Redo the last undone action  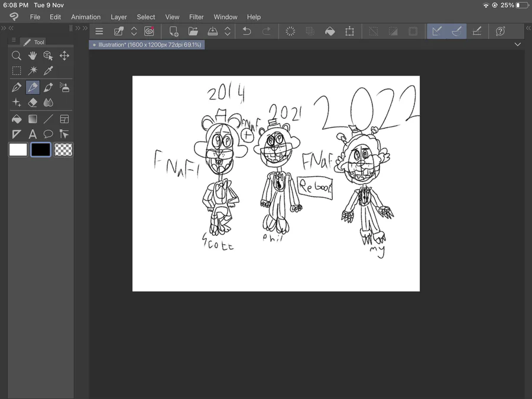tap(267, 31)
